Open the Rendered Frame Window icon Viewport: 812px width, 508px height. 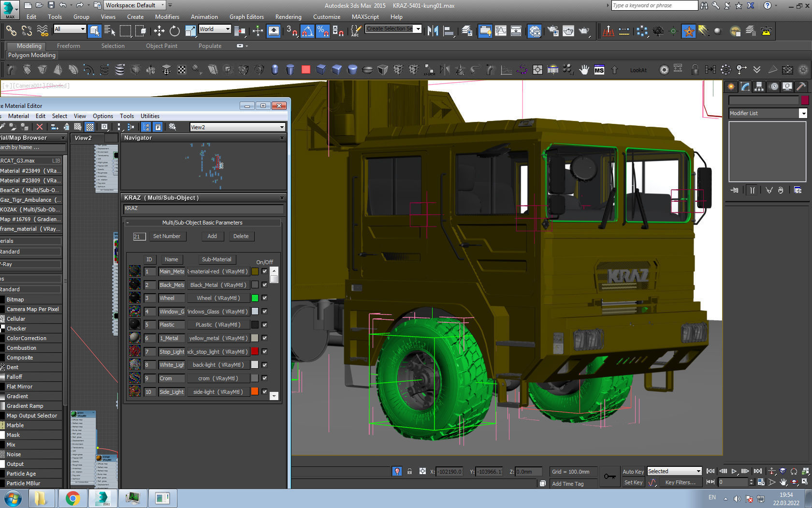click(568, 31)
